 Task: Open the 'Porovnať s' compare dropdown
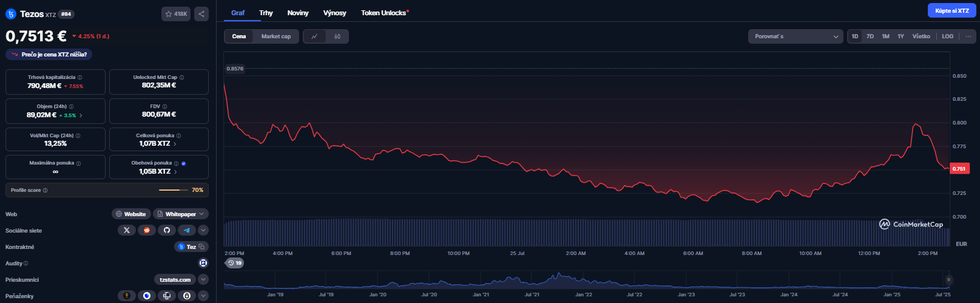(796, 36)
